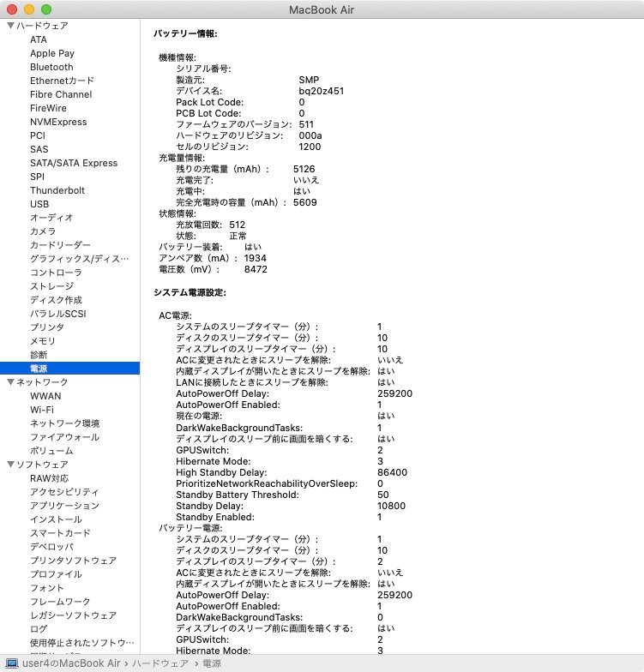The height and width of the screenshot is (672, 644).
Task: Select コントローラ in the sidebar
Action: [x=56, y=273]
